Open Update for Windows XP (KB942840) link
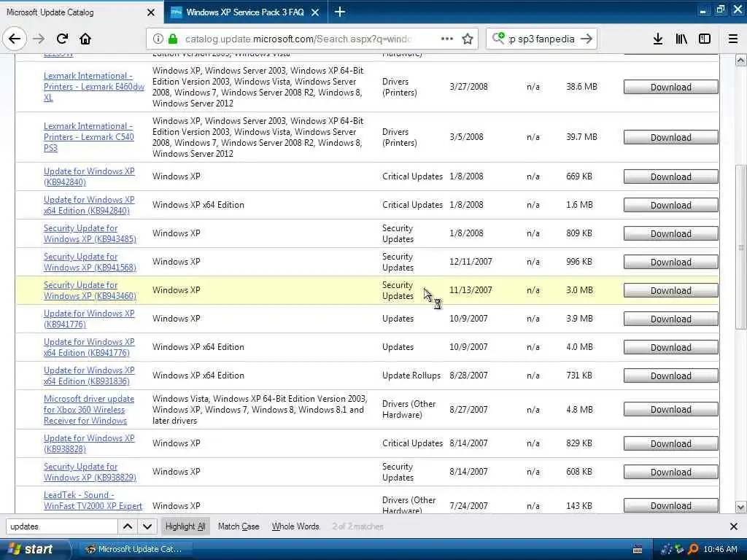The image size is (747, 560). point(89,176)
